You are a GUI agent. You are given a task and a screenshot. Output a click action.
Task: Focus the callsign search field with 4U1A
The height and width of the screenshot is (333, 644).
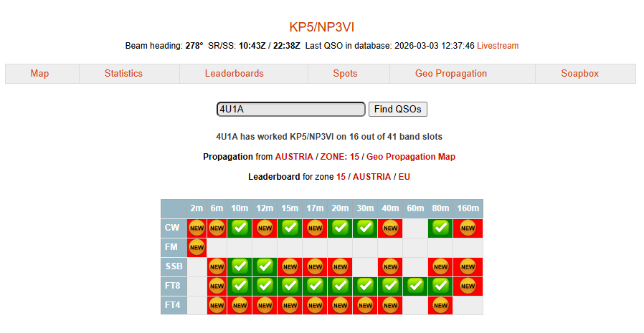click(290, 109)
